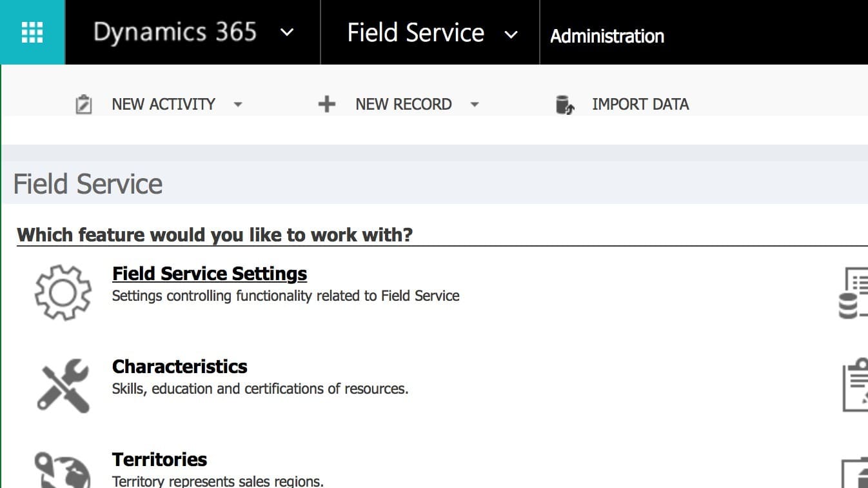The width and height of the screenshot is (868, 488).
Task: Click the Field Service Settings gear icon
Action: point(63,292)
